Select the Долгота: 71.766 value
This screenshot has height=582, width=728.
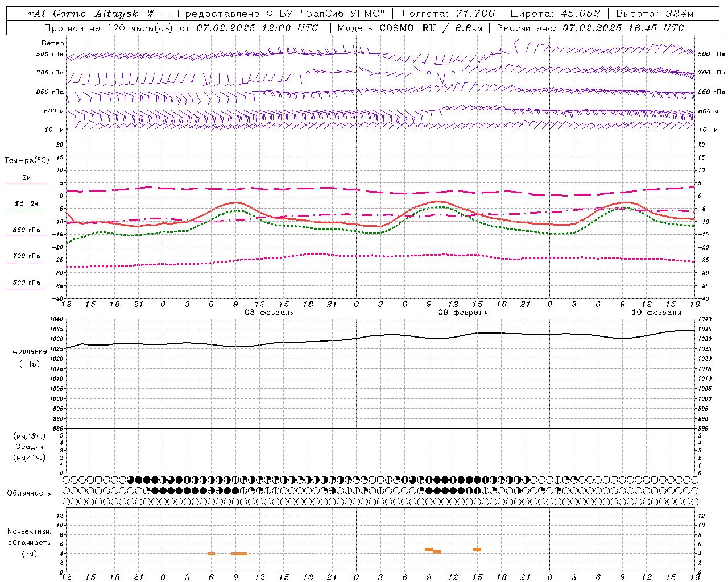point(448,14)
